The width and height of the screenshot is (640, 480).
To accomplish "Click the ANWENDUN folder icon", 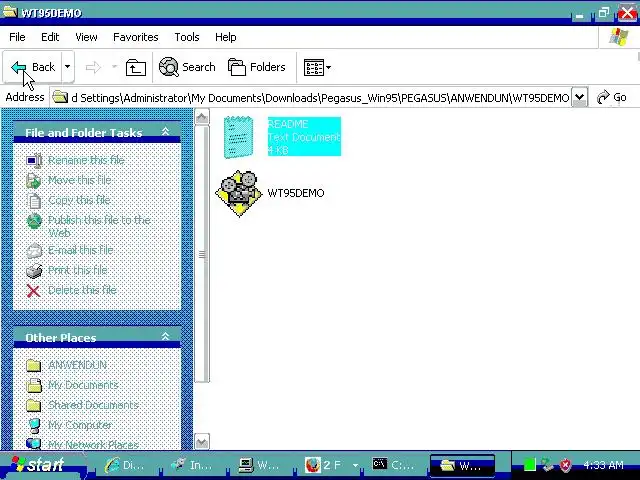I will tap(33, 365).
